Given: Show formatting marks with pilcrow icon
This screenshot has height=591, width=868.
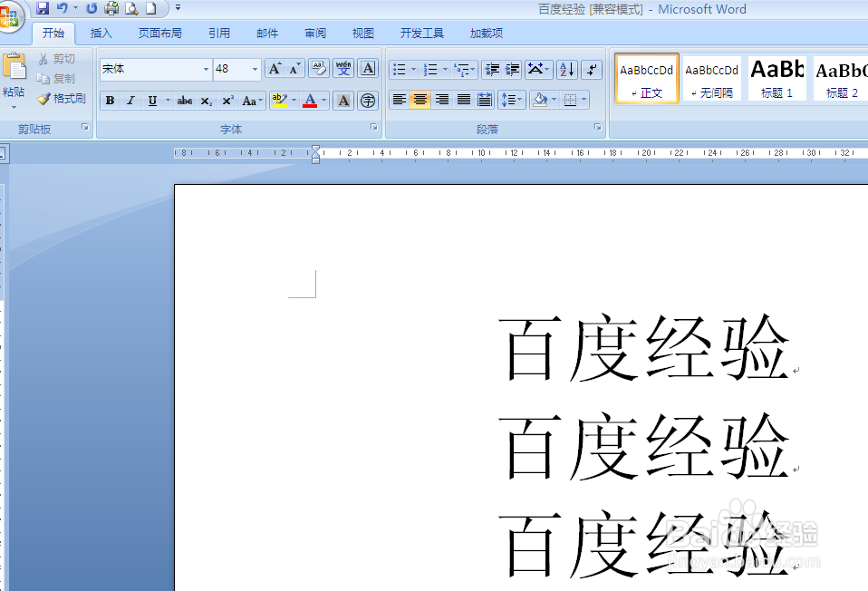Looking at the screenshot, I should click(x=591, y=68).
